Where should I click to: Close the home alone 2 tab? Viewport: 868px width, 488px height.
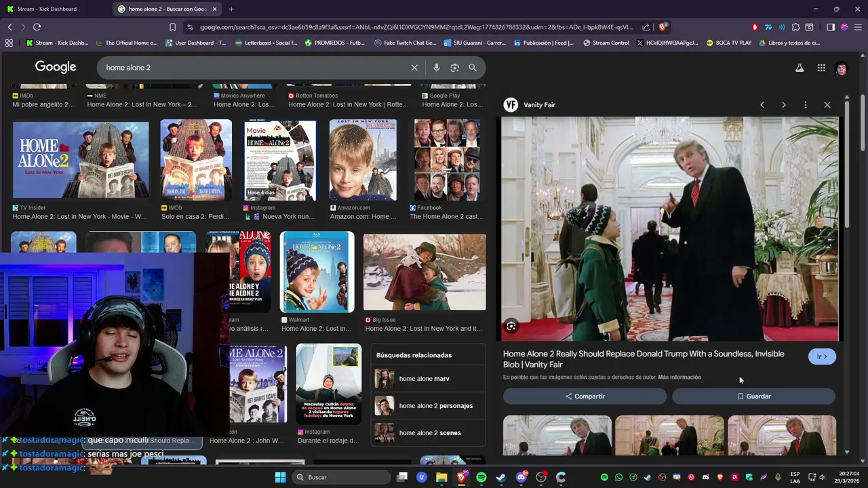pos(215,9)
